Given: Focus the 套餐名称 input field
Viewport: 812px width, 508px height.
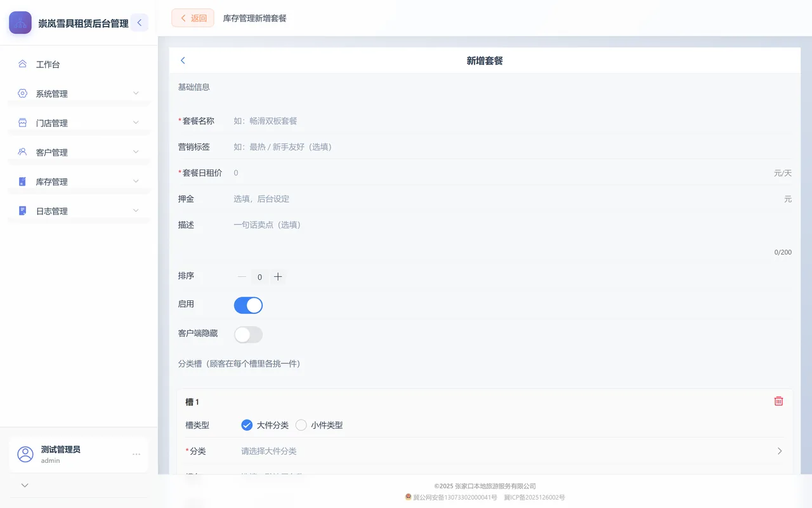Looking at the screenshot, I should (513, 121).
